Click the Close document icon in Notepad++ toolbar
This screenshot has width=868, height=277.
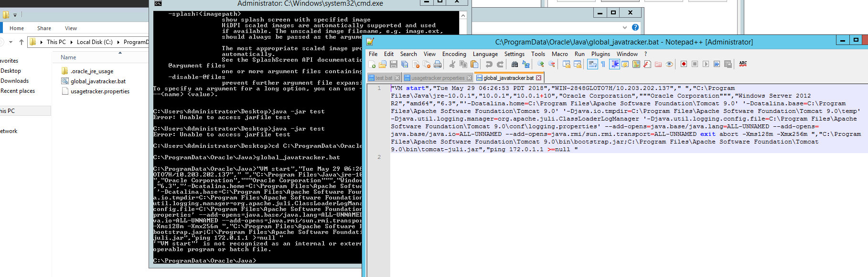pyautogui.click(x=416, y=64)
